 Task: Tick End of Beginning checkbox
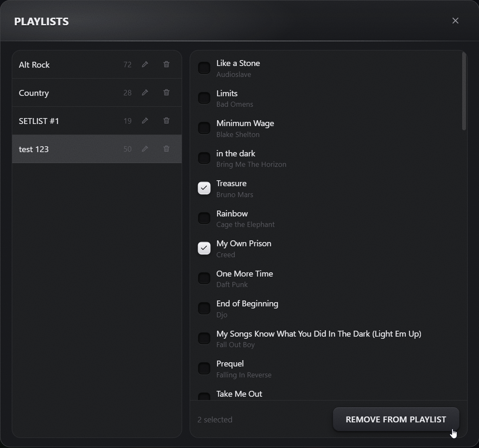[204, 308]
